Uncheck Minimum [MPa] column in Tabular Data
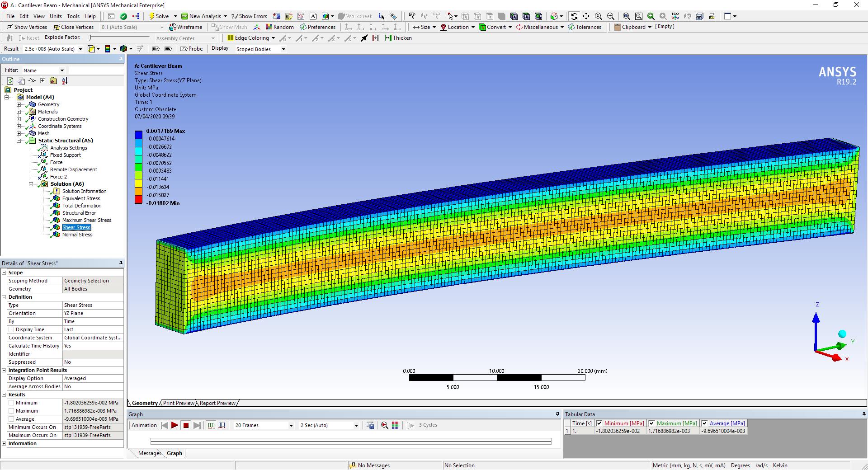Screen dimensions: 868x470 click(x=599, y=423)
